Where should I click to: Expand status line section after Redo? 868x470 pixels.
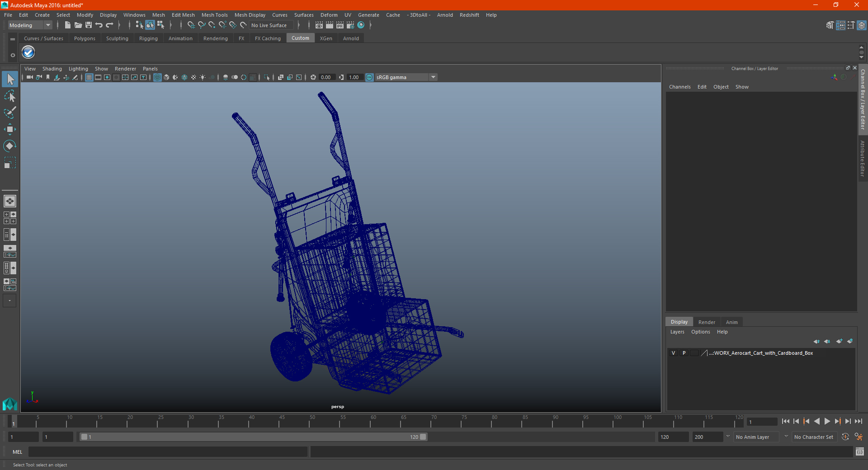click(119, 25)
